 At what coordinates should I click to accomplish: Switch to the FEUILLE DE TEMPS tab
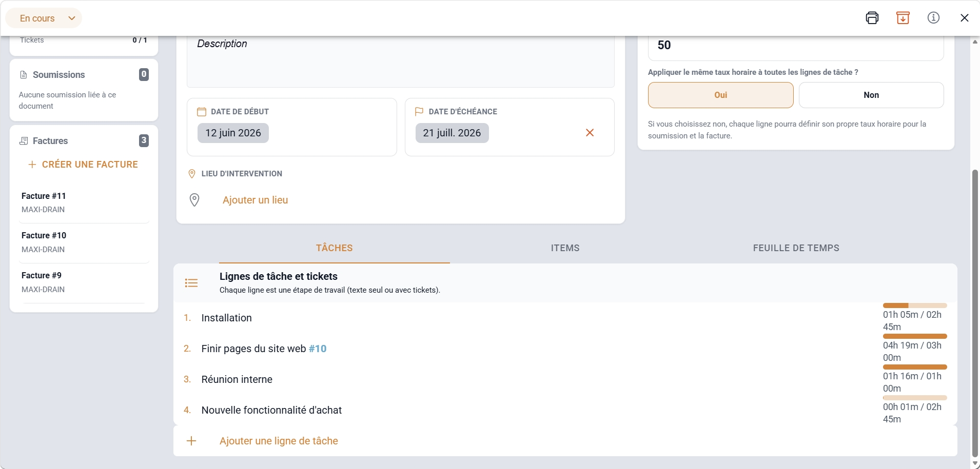(x=796, y=248)
